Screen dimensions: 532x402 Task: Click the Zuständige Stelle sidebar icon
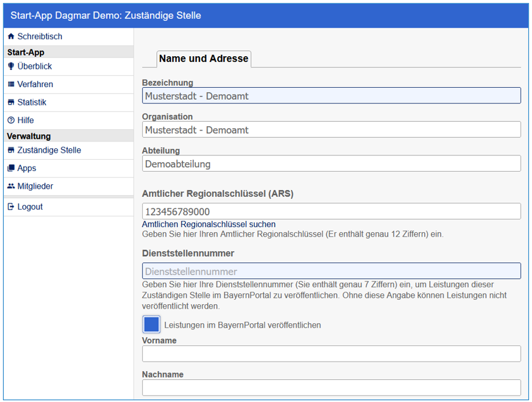tap(11, 151)
